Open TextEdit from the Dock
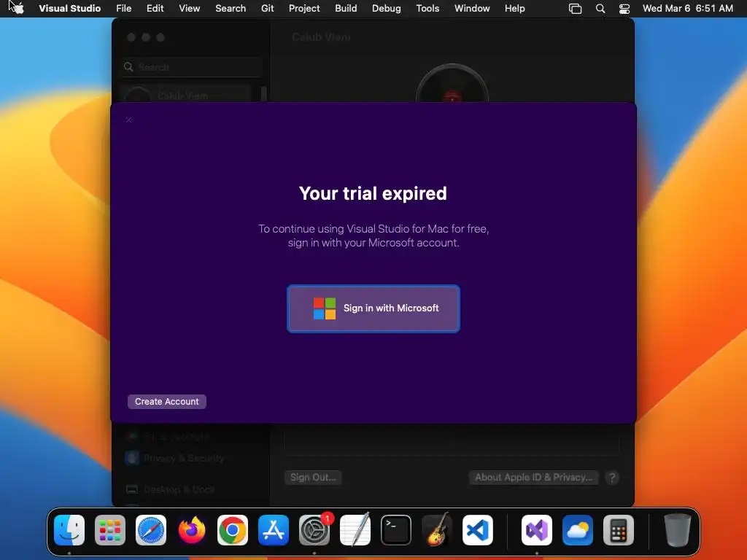 355,530
